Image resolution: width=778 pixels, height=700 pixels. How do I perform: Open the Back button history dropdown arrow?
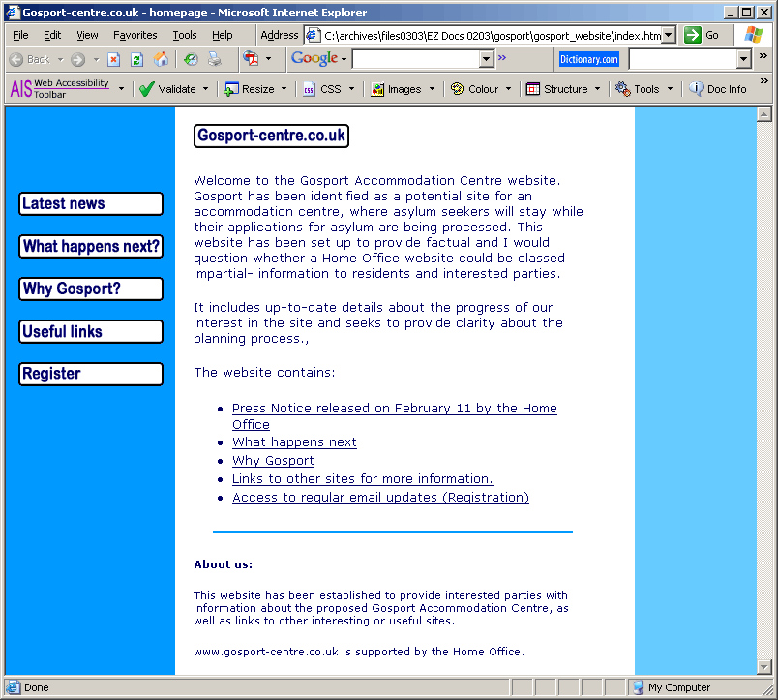pos(61,60)
